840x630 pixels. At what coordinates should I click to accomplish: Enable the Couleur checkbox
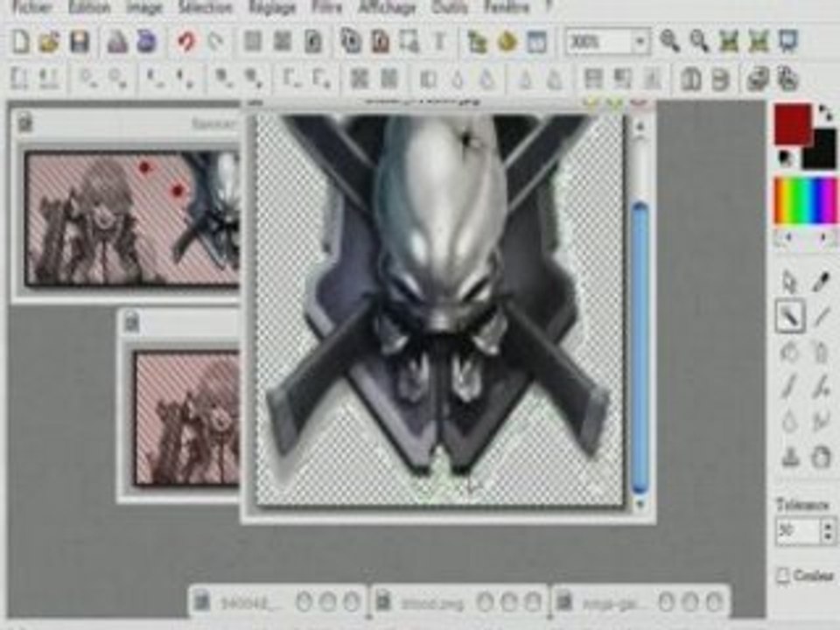[782, 576]
